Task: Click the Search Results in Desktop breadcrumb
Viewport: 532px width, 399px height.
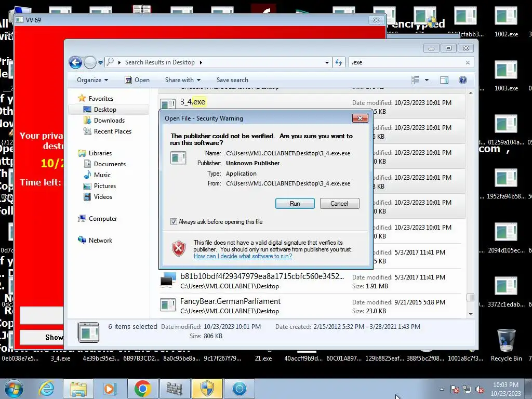Action: click(160, 62)
